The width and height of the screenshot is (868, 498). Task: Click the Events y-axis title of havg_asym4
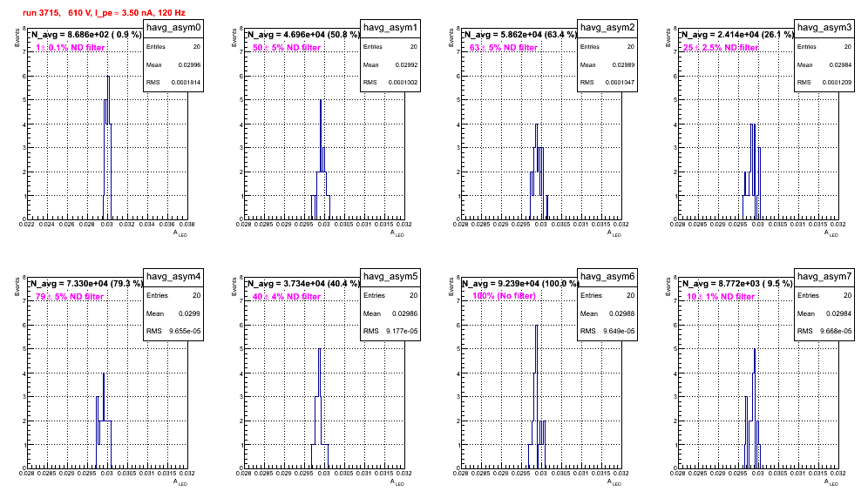[x=17, y=286]
